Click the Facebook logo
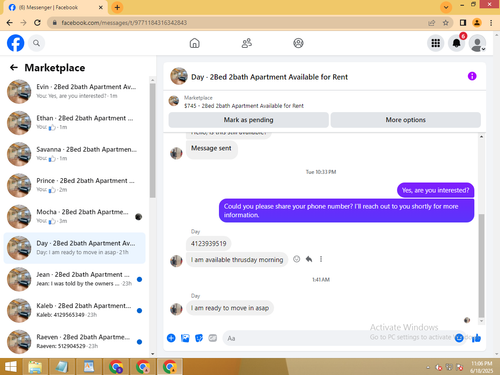 pos(15,43)
